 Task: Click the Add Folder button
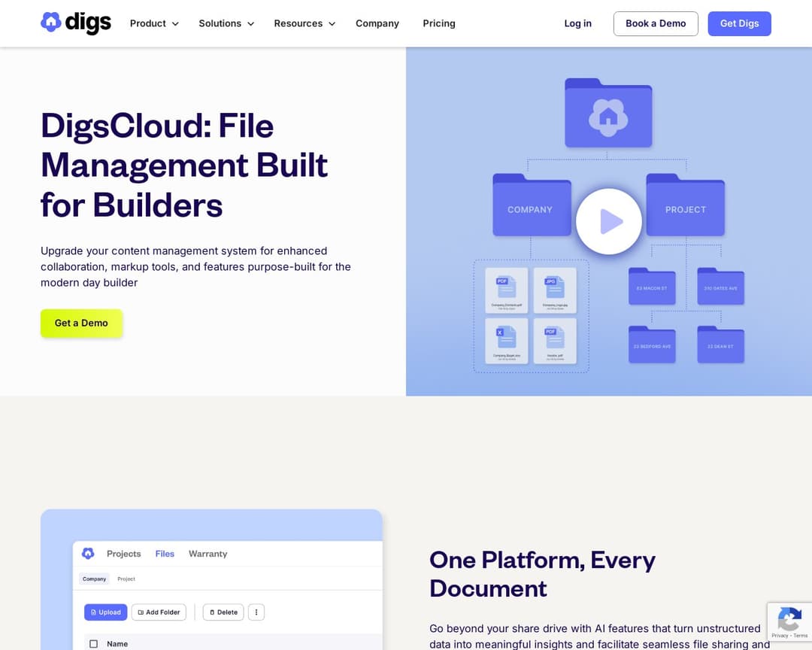pos(159,612)
